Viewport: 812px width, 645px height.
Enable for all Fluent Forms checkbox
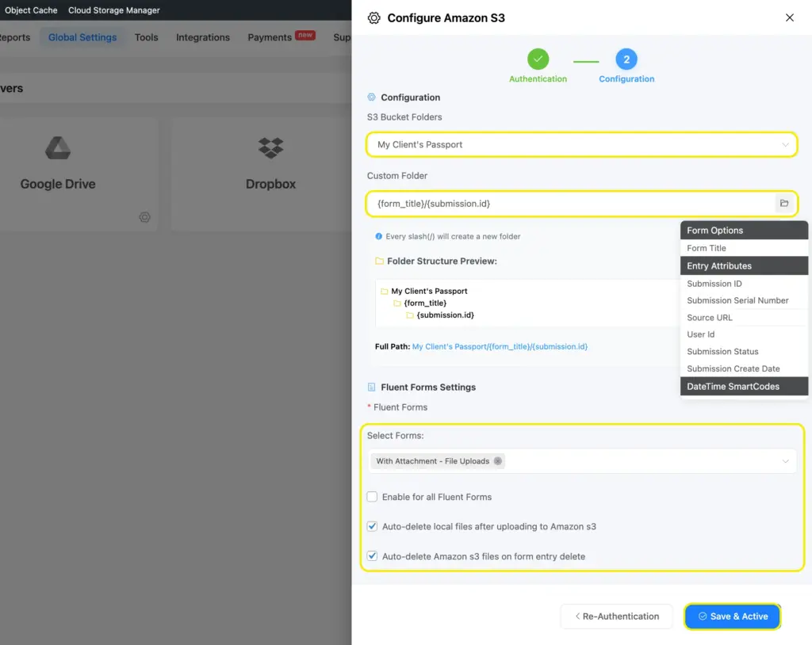(372, 497)
